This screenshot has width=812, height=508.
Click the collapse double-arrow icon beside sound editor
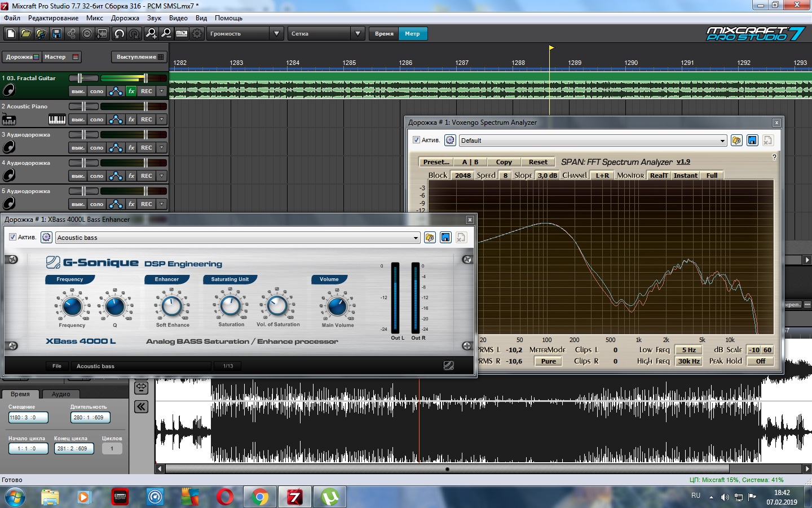click(141, 406)
